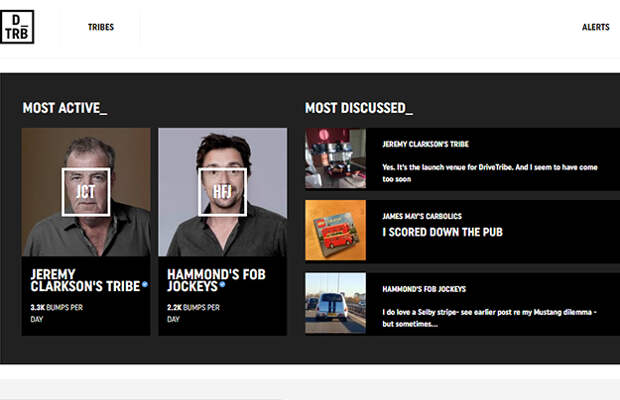Open Jeremy Clarkson's Tribe title link
The height and width of the screenshot is (400, 620).
[85, 280]
